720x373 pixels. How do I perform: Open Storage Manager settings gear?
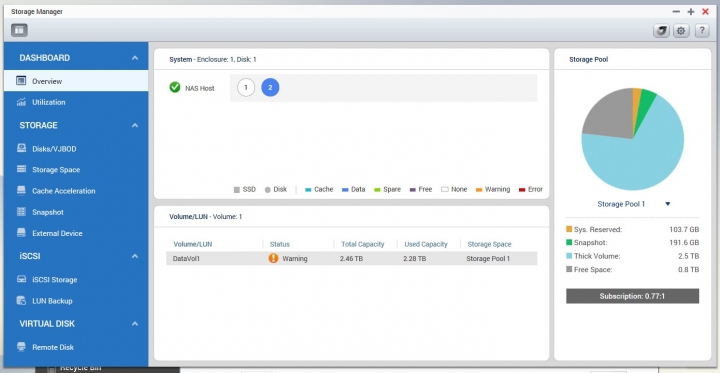click(681, 31)
